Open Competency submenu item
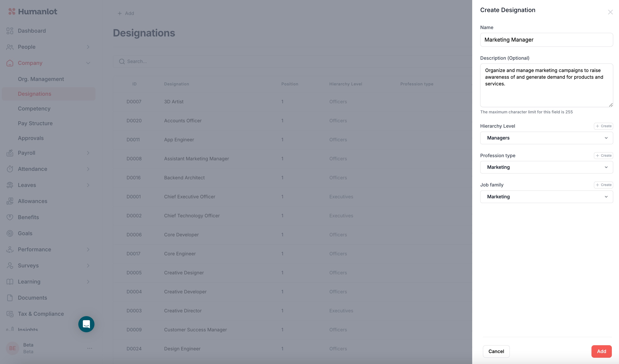This screenshot has height=364, width=619. tap(34, 108)
